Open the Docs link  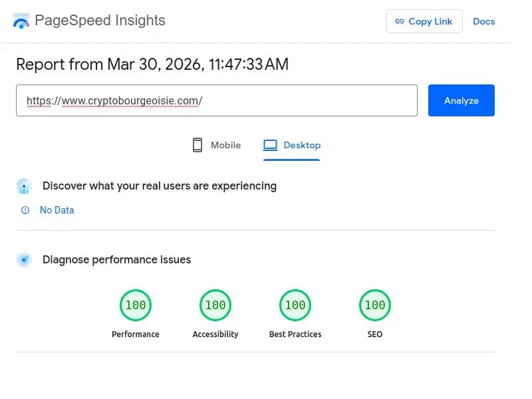tap(483, 21)
